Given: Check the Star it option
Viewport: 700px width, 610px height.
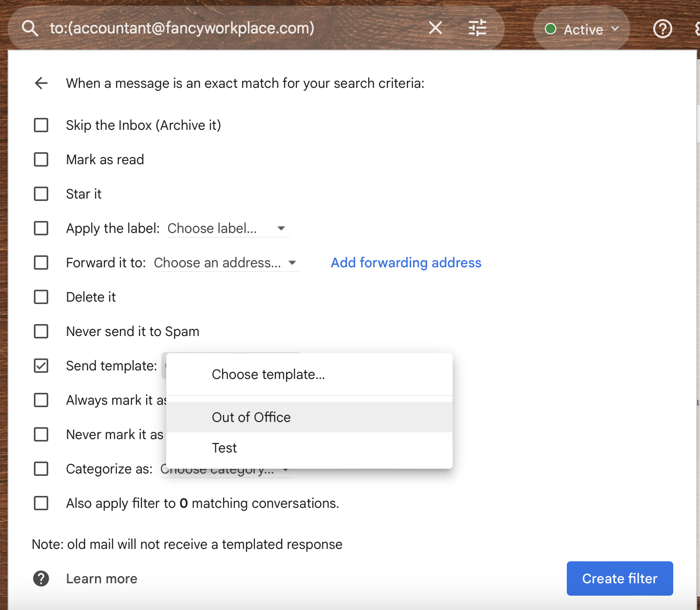Looking at the screenshot, I should point(42,194).
